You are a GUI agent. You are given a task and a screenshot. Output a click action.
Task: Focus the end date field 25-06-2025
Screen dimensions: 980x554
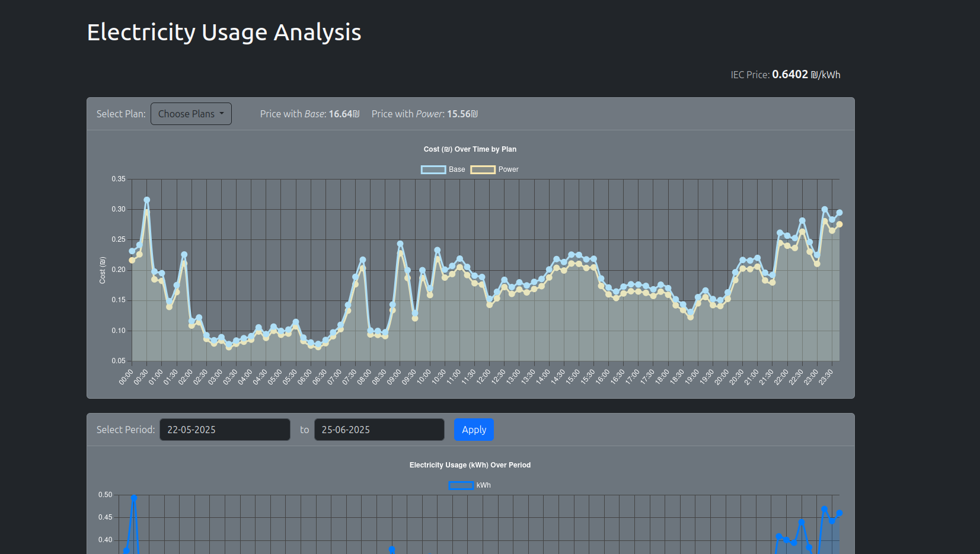[x=379, y=430]
